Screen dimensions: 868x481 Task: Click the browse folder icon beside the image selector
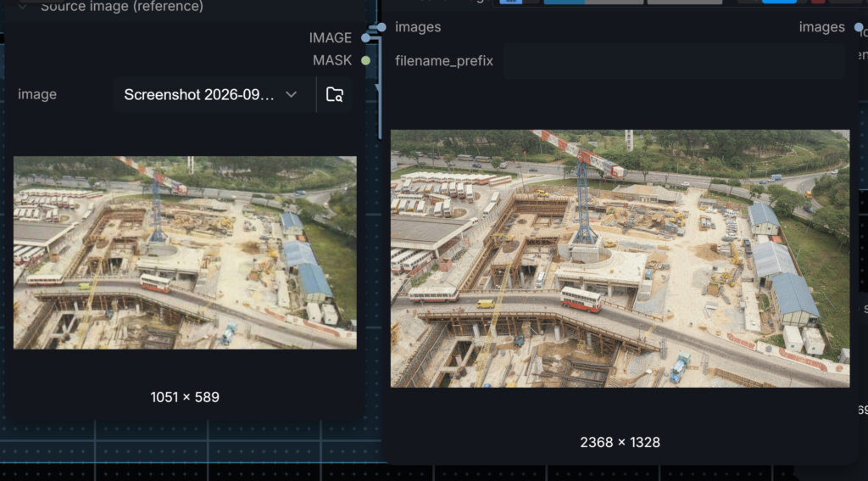tap(334, 95)
